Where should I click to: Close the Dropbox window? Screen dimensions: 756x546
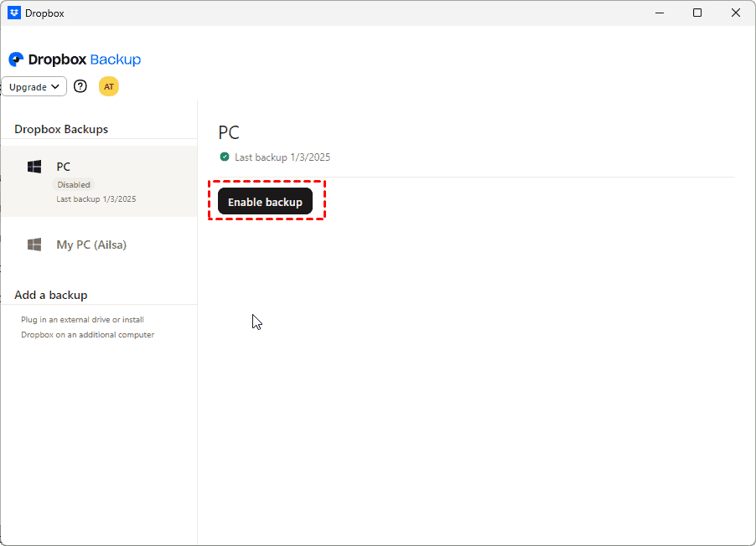tap(736, 13)
